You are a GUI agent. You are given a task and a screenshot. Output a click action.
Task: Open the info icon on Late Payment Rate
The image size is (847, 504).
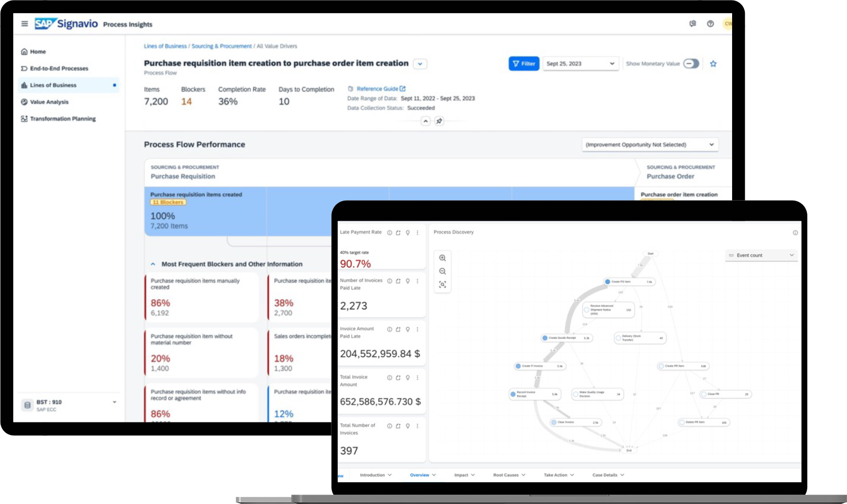tap(389, 232)
